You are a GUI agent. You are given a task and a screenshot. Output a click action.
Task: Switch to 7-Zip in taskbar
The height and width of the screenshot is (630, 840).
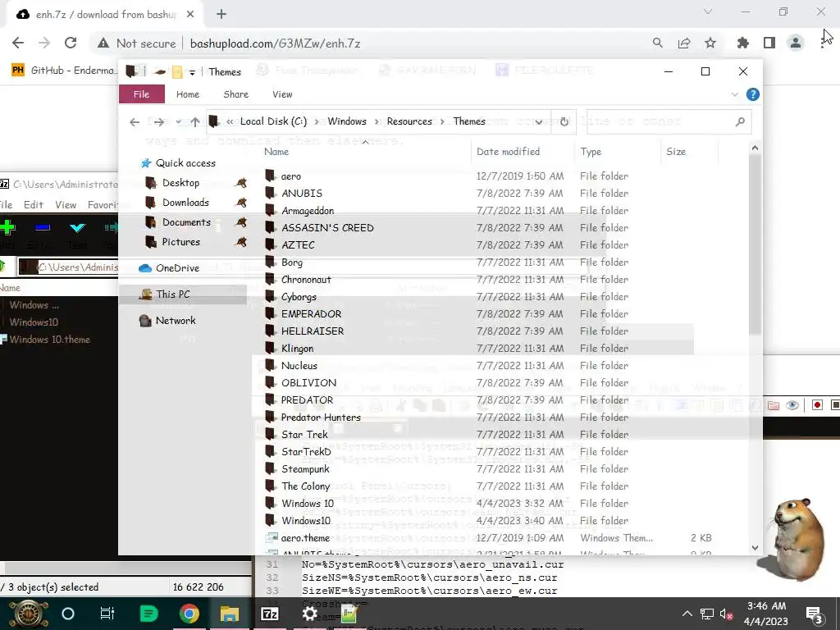269,614
